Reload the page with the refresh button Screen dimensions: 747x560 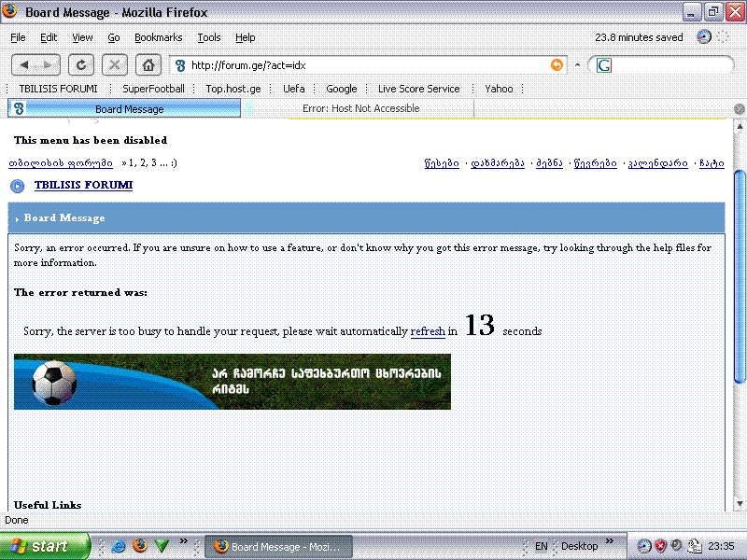click(x=81, y=64)
